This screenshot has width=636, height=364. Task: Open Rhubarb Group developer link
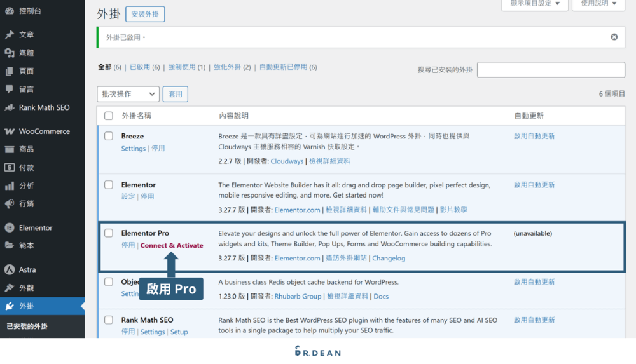coord(298,296)
